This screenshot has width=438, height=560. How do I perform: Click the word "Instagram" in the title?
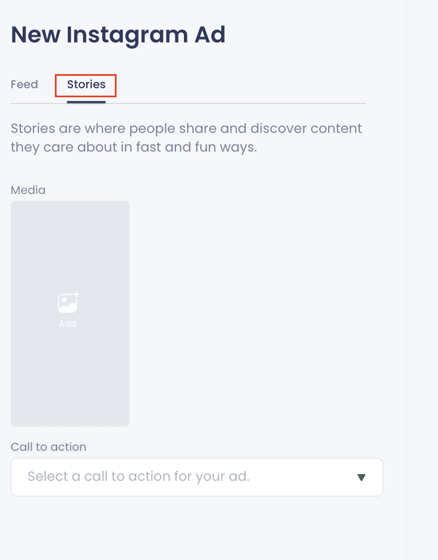tap(127, 36)
